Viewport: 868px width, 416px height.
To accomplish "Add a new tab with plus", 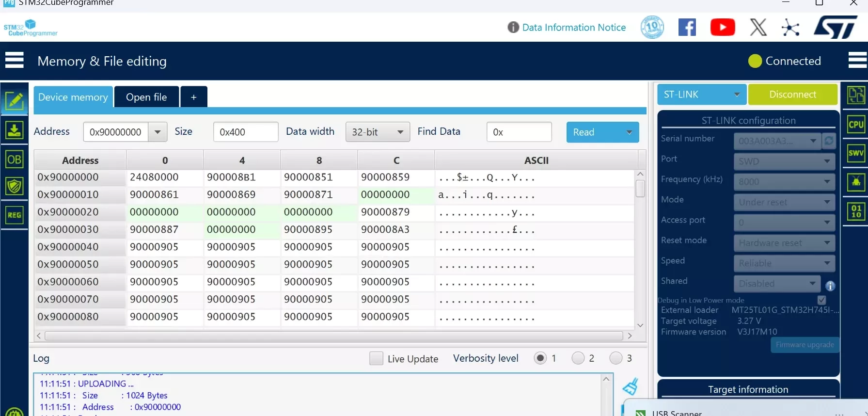I will pos(194,97).
